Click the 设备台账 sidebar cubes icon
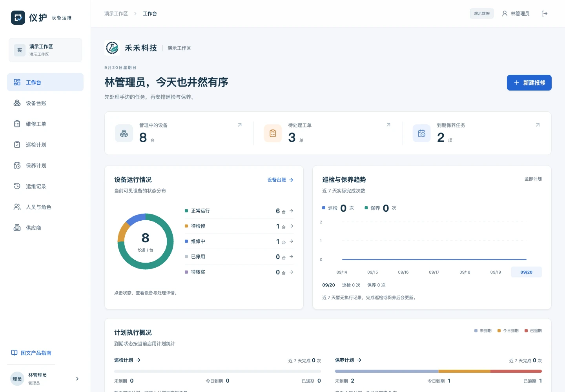Screen dimensions: 565x392 17,103
